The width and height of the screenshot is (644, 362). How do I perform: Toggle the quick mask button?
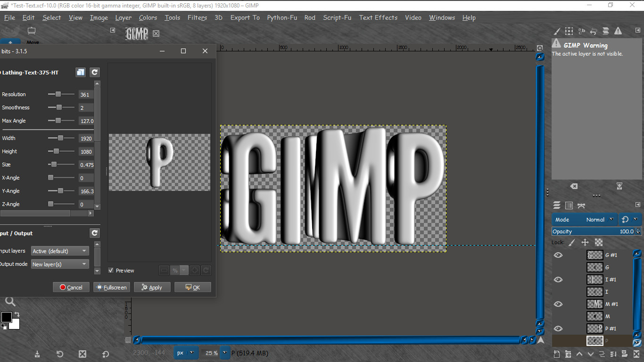pos(128,340)
